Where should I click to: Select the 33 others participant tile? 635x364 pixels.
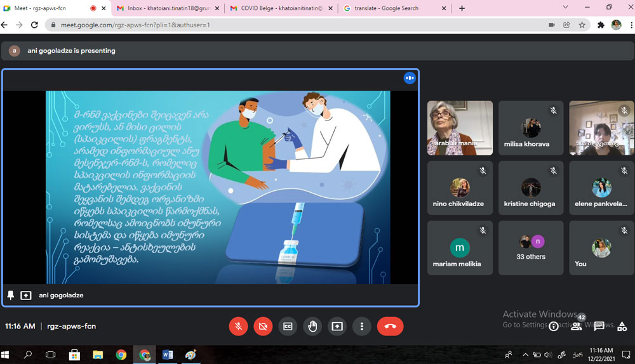coord(531,247)
